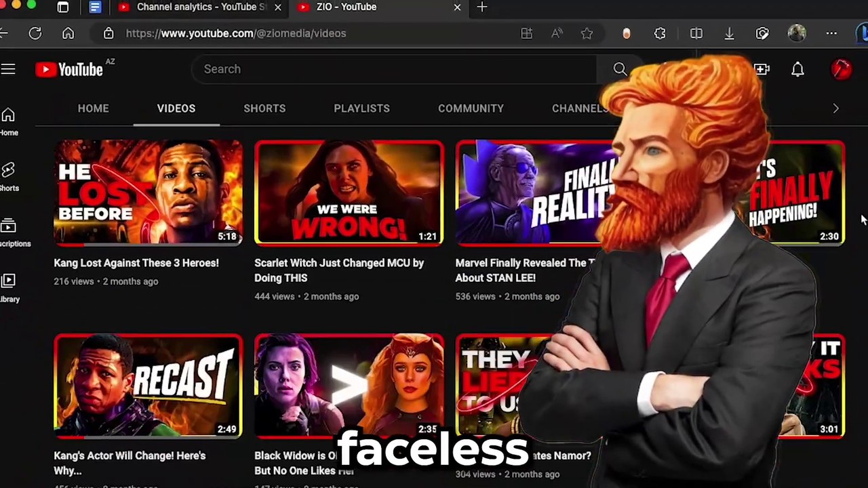Click the Read aloud icon
This screenshot has height=488, width=868.
557,33
